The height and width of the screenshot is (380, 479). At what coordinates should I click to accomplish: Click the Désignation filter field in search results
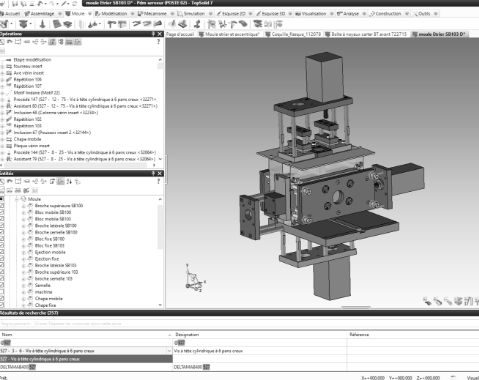(x=260, y=342)
